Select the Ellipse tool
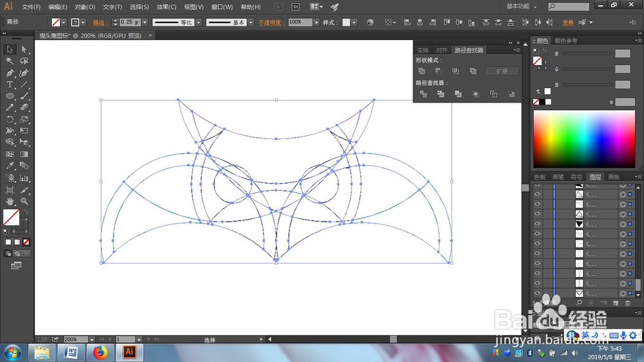 click(x=10, y=96)
